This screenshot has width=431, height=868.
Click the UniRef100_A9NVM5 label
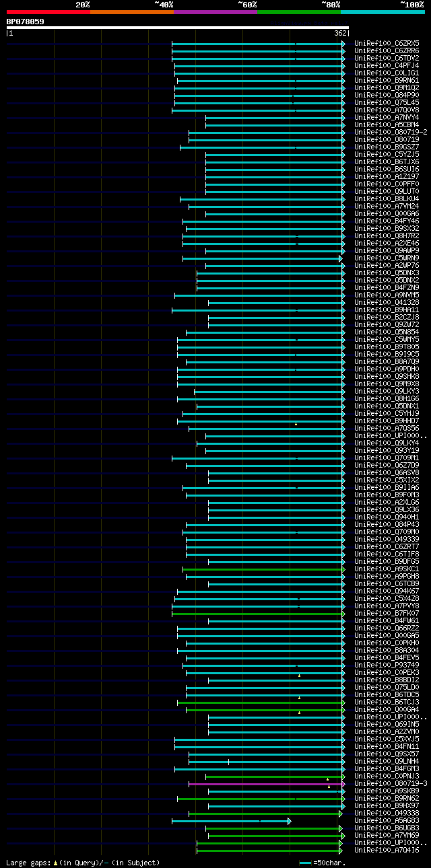(387, 295)
